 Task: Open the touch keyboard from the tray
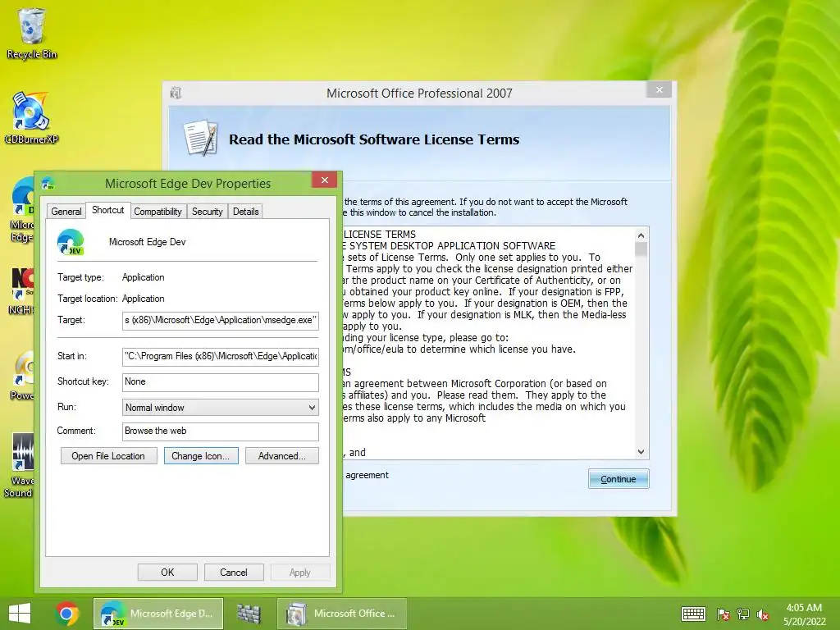coord(693,614)
